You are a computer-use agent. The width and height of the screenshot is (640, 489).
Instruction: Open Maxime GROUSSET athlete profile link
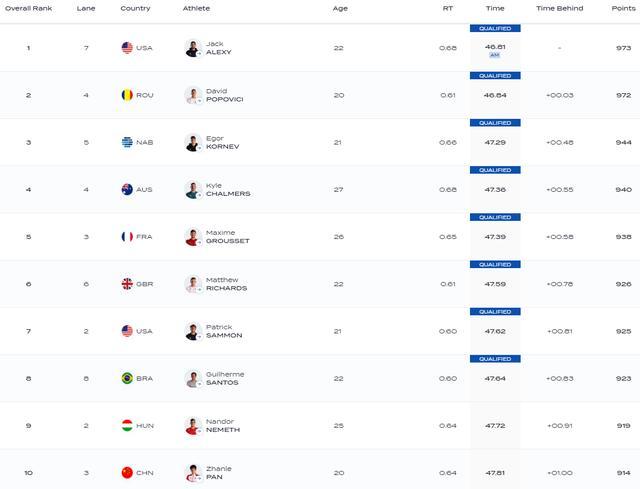click(227, 237)
